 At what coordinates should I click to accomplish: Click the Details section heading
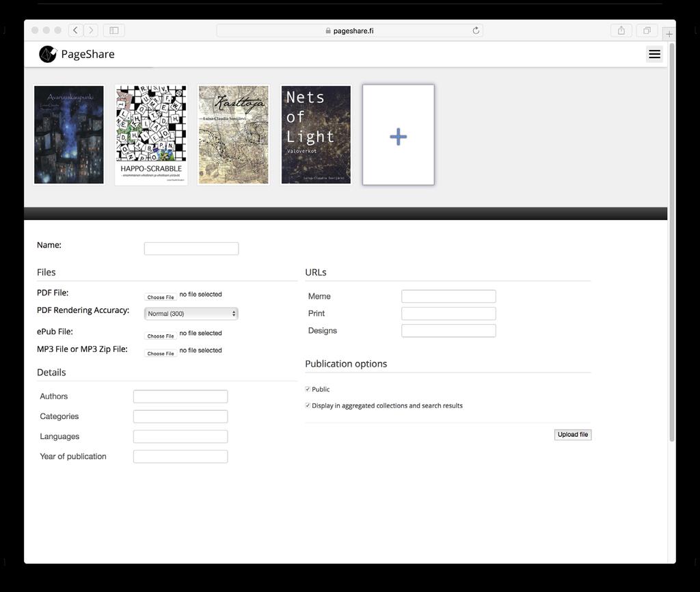pos(51,373)
